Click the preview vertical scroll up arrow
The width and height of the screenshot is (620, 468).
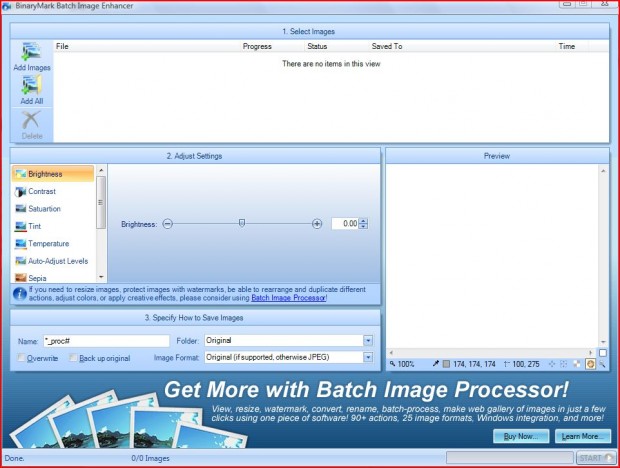[603, 171]
